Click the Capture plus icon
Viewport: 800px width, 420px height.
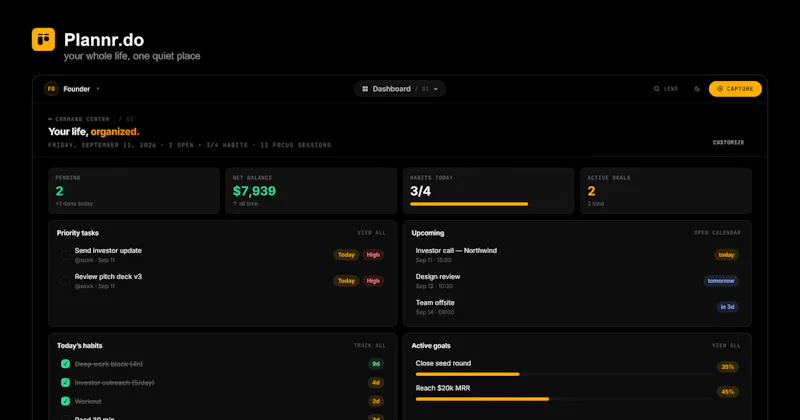tap(720, 89)
